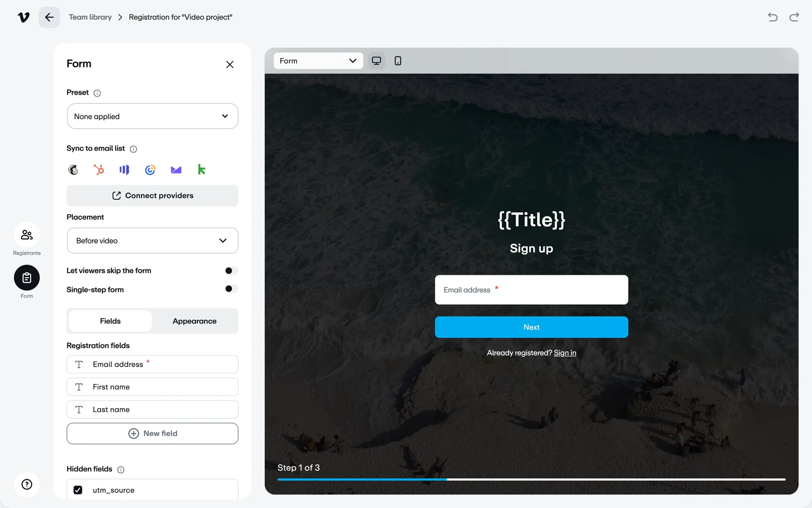Image resolution: width=812 pixels, height=508 pixels.
Task: Click the undo arrow icon
Action: point(773,17)
